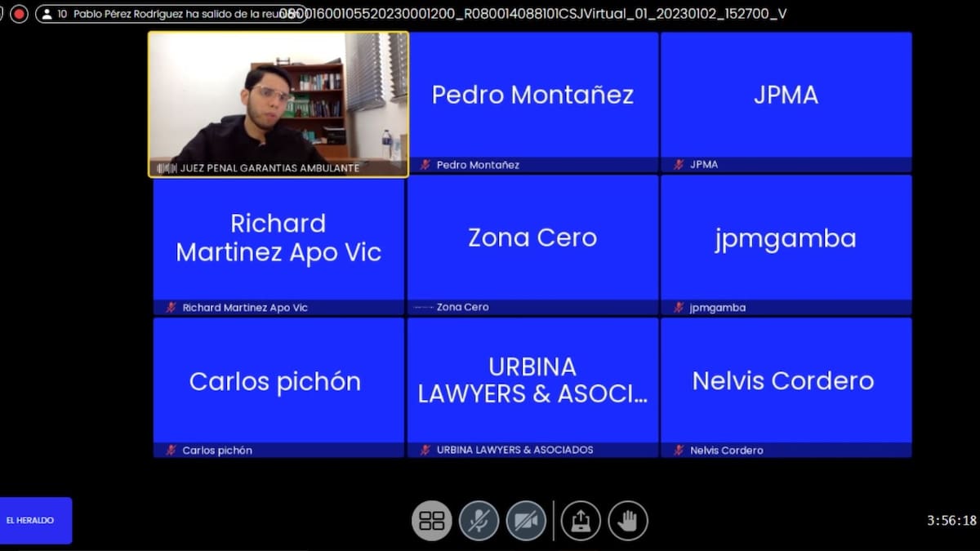Select URBINA LAWYERS & ASOCIADOS tile
The image size is (980, 551).
[532, 381]
